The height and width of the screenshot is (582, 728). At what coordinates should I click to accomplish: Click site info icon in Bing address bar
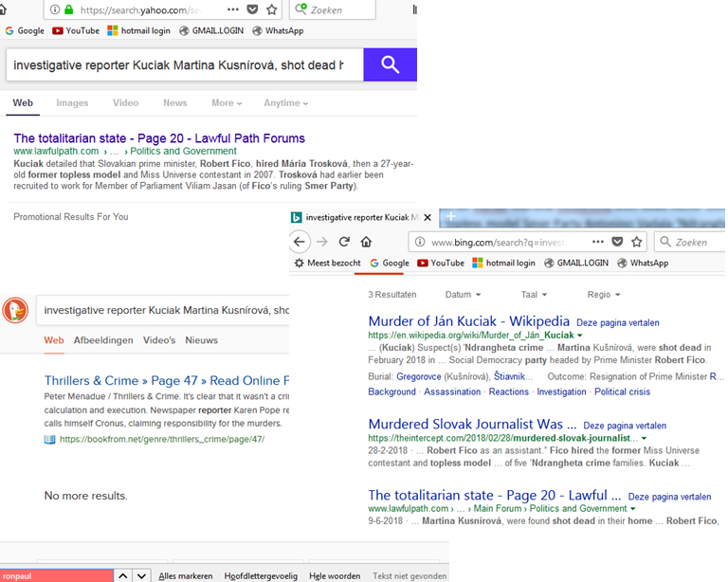(420, 242)
